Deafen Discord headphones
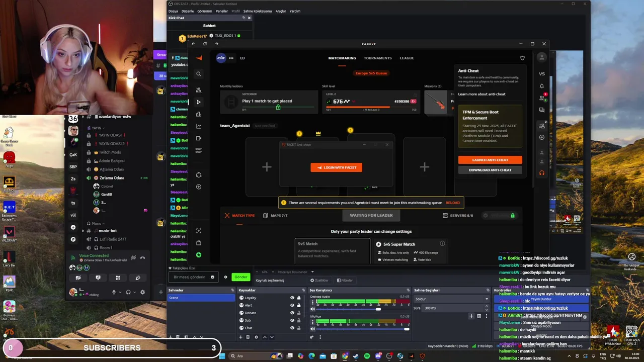The width and height of the screenshot is (644, 362). tap(128, 292)
